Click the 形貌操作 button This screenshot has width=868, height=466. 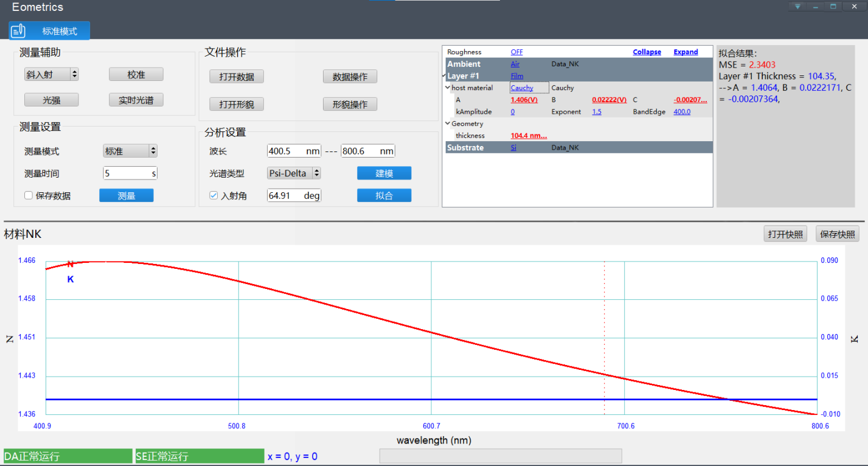[x=350, y=104]
